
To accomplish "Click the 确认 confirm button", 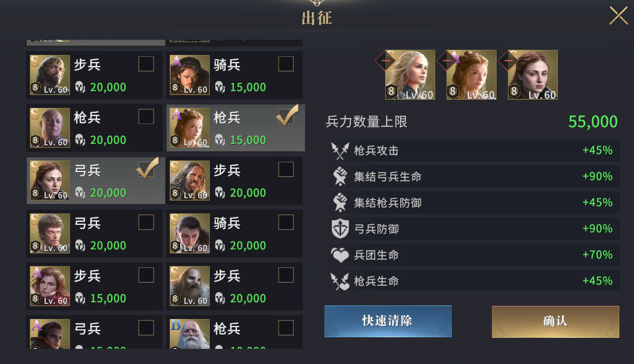I will coord(555,321).
